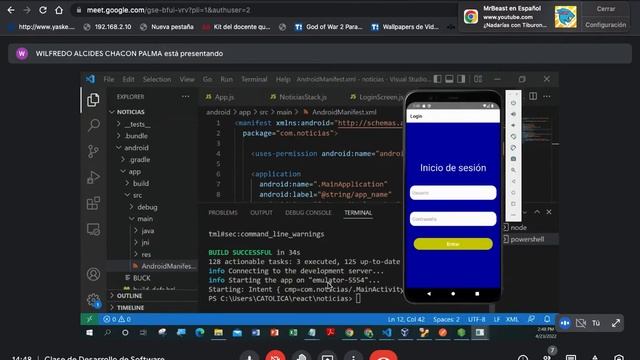Click the remote window indicator in status bar
Screen dimensions: 640x360
[89, 319]
